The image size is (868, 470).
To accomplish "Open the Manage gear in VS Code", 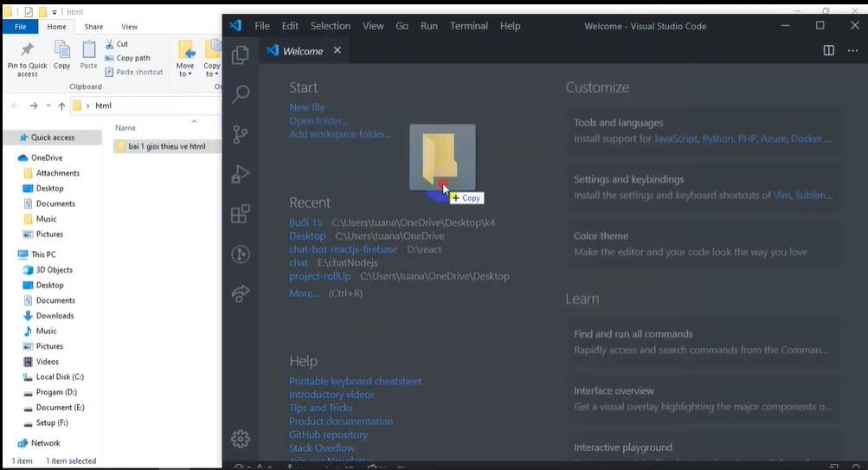I will click(241, 439).
